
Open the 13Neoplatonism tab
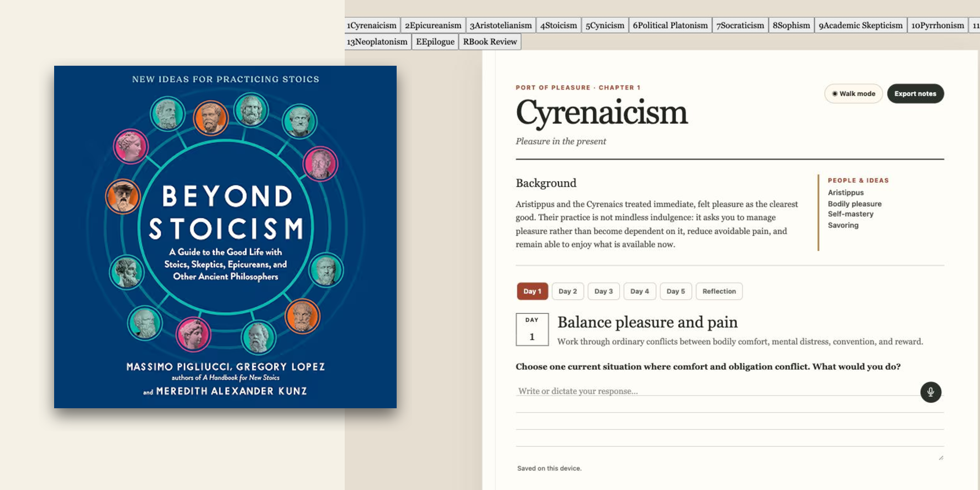[377, 42]
